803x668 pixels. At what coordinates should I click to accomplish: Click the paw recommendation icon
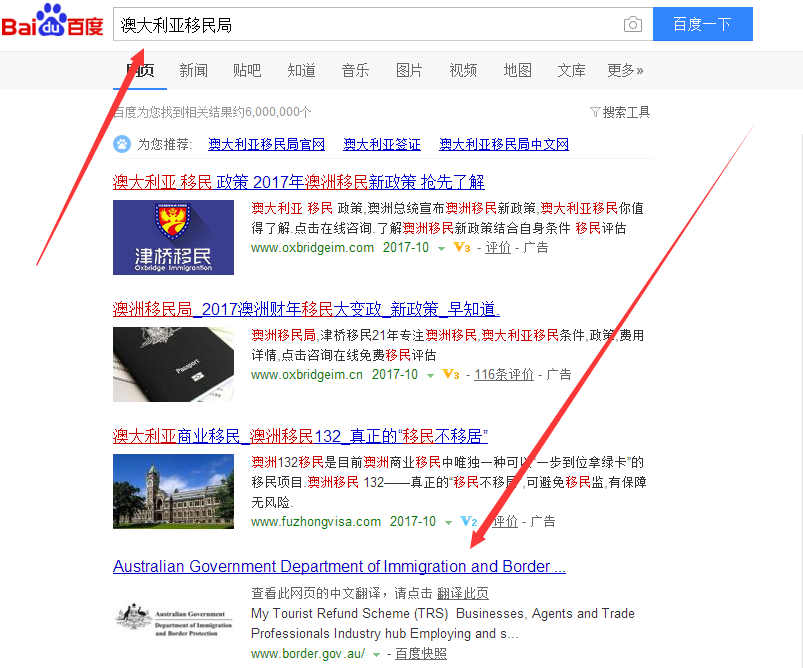(x=122, y=144)
